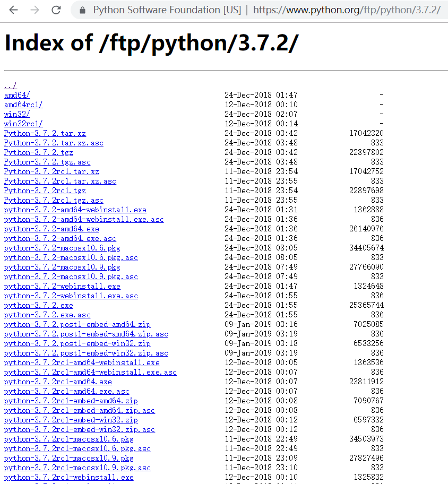Click the browser back arrow
Viewport: 448px width, 484px height.
[x=14, y=10]
